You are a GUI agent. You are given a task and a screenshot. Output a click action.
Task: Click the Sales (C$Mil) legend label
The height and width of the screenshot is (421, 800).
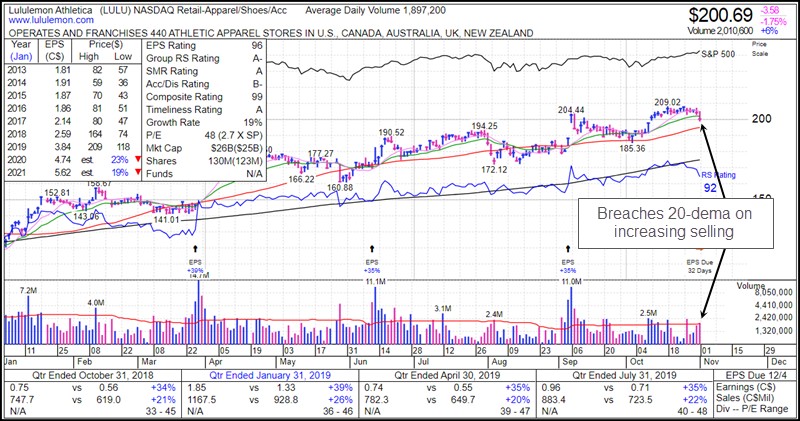click(745, 398)
